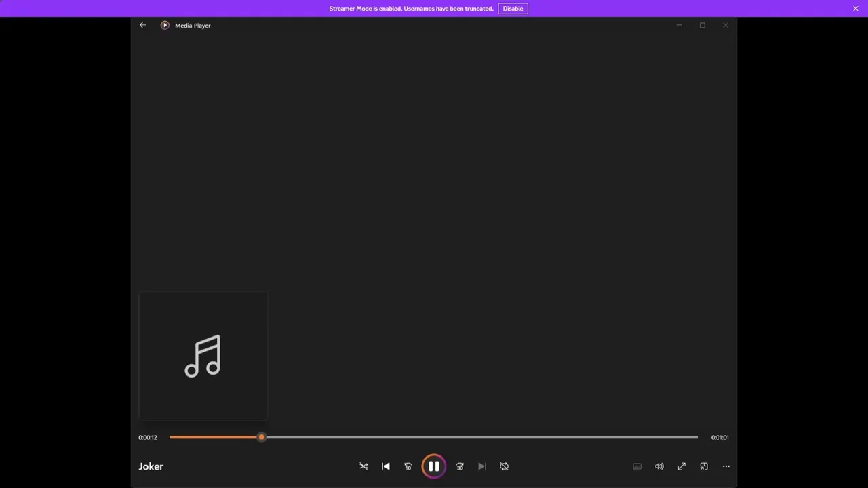
Task: Toggle repeat mode
Action: pyautogui.click(x=504, y=466)
